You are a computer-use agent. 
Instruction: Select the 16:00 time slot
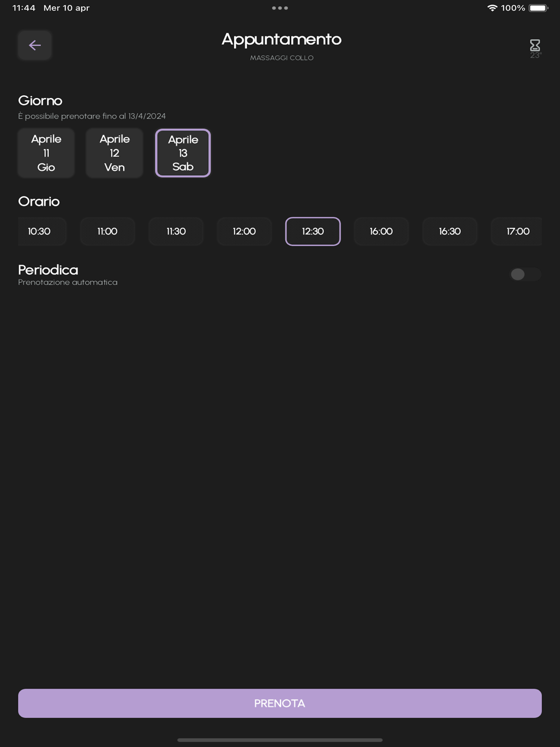click(381, 231)
